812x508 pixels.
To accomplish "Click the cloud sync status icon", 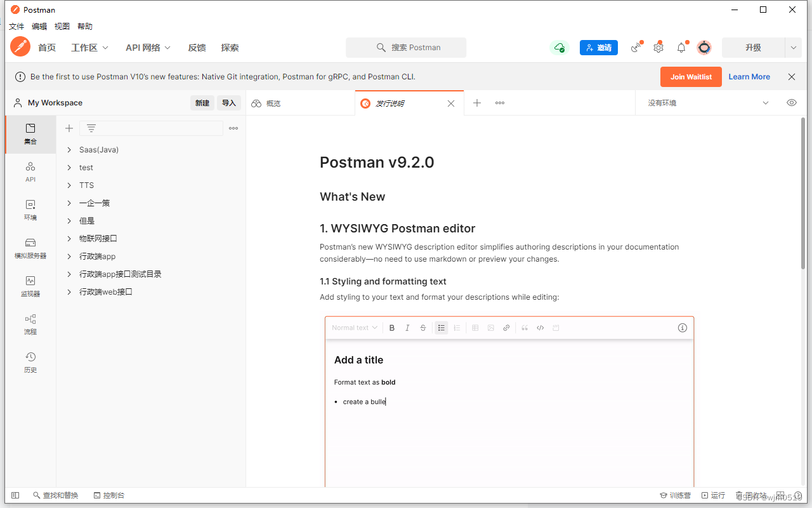I will coord(559,48).
